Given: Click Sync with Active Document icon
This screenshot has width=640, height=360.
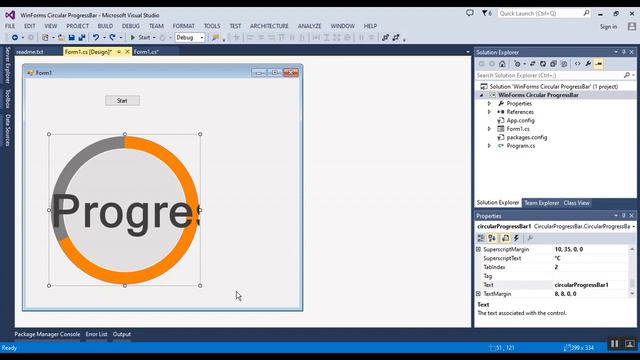Looking at the screenshot, I should [x=532, y=64].
